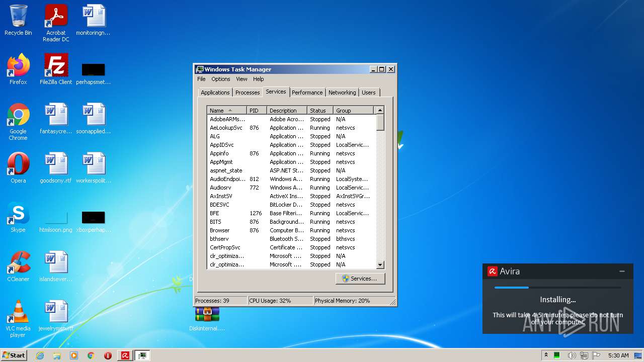Image resolution: width=644 pixels, height=362 pixels.
Task: Click the clock in system tray
Action: point(618,355)
